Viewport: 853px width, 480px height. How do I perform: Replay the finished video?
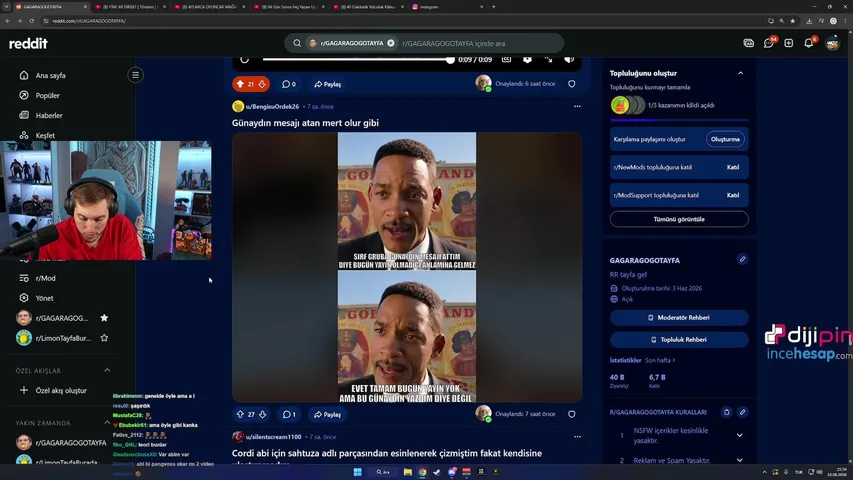tap(244, 59)
